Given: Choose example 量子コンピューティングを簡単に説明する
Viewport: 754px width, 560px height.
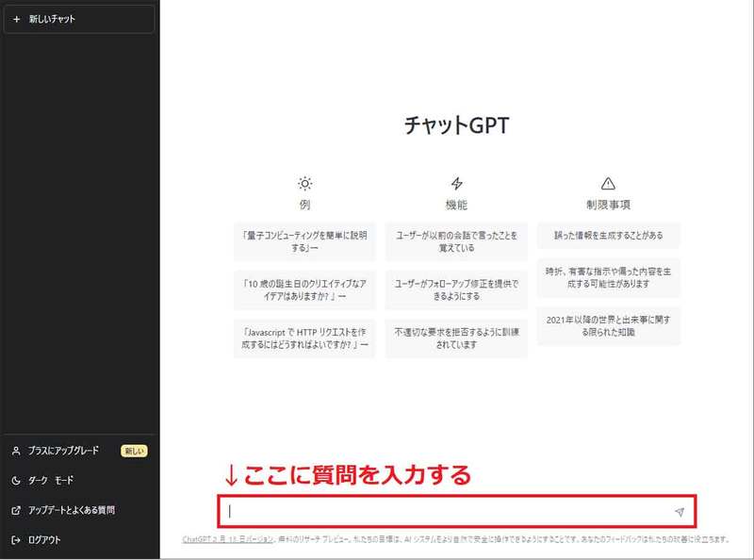Looking at the screenshot, I should point(304,241).
